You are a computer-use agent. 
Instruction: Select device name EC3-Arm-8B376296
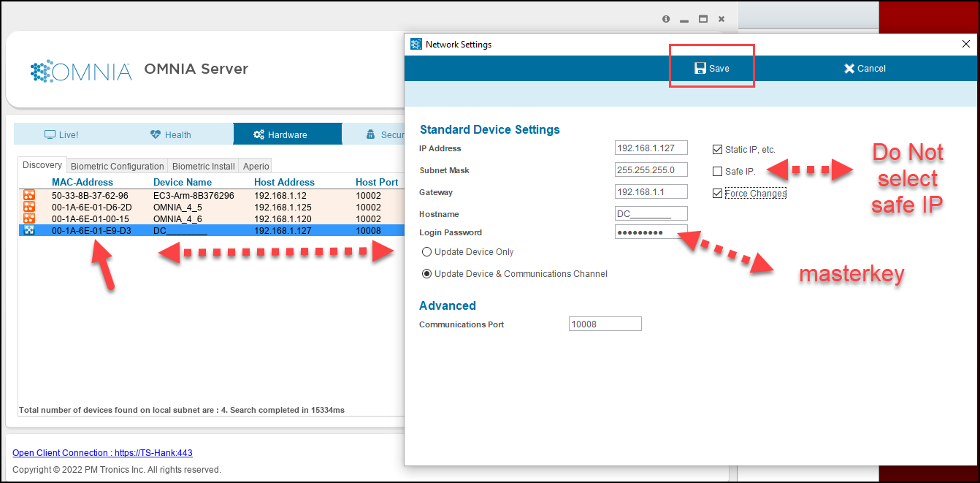click(x=194, y=196)
